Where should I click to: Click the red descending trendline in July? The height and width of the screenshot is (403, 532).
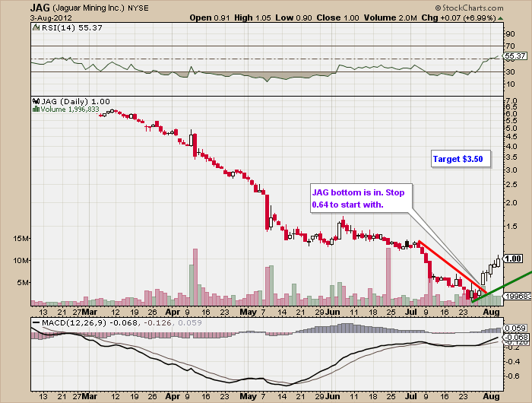click(x=453, y=267)
